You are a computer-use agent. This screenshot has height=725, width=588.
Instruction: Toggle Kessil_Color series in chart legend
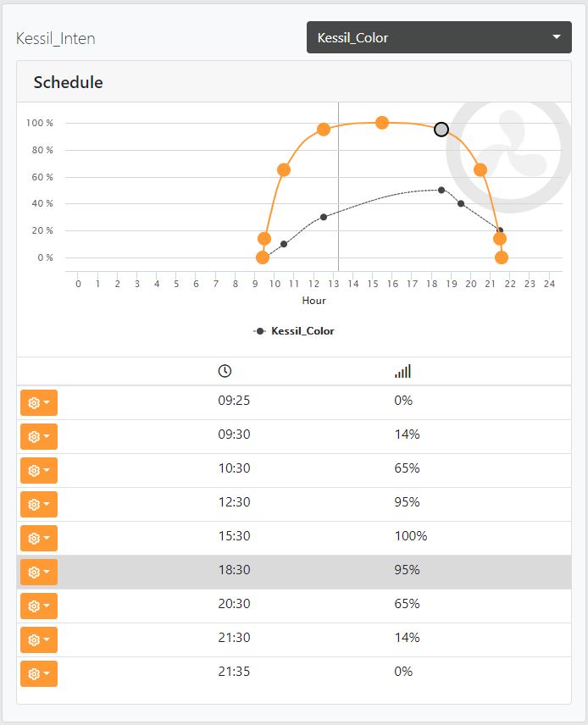(x=294, y=331)
